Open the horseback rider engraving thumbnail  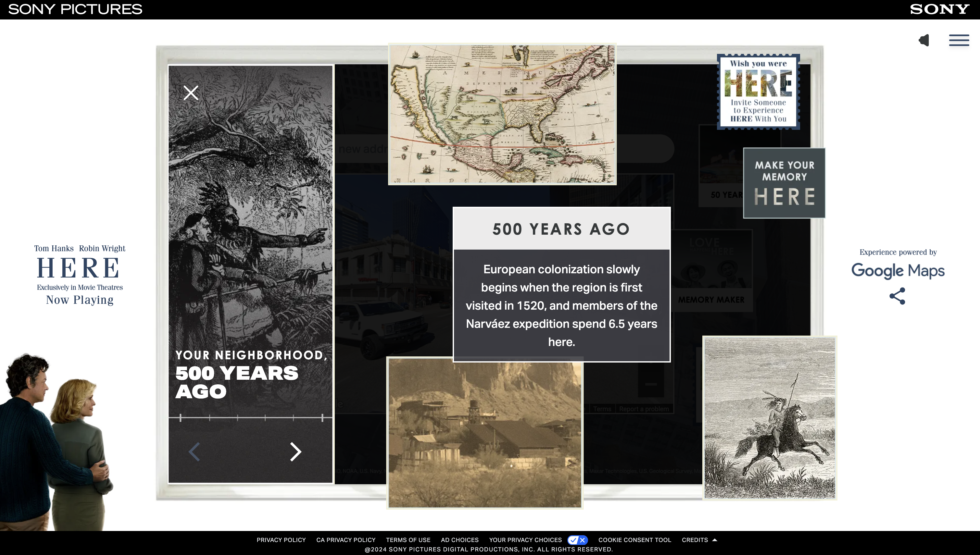(x=770, y=418)
